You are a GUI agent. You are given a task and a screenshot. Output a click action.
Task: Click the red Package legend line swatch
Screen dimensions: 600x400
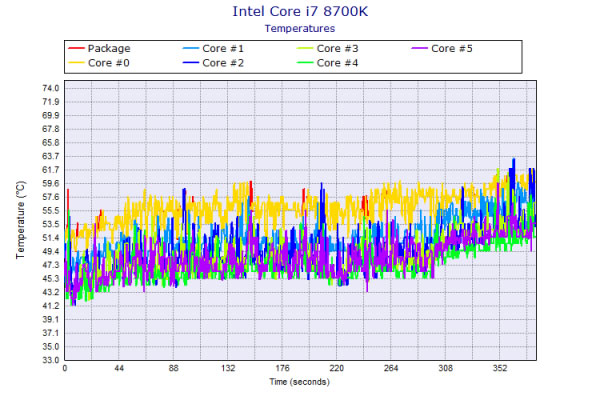pyautogui.click(x=76, y=49)
